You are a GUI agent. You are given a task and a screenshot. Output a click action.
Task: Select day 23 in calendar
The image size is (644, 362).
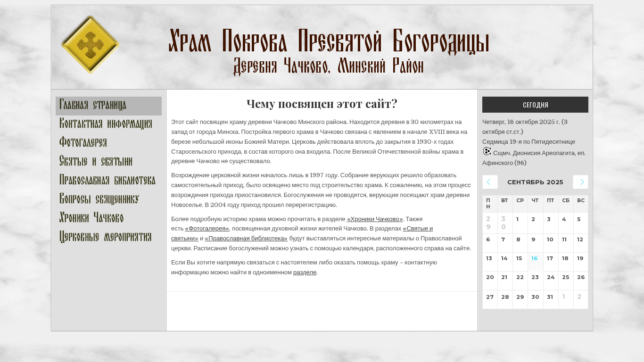tap(535, 280)
